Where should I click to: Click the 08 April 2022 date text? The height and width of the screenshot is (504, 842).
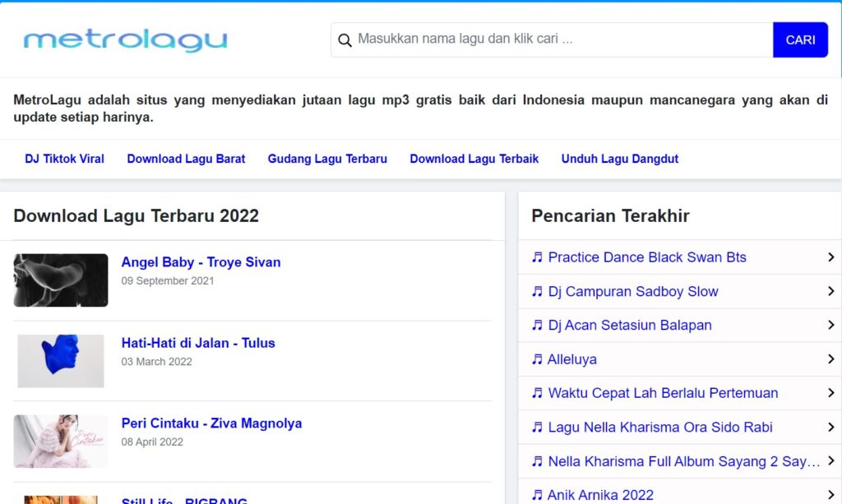(152, 442)
